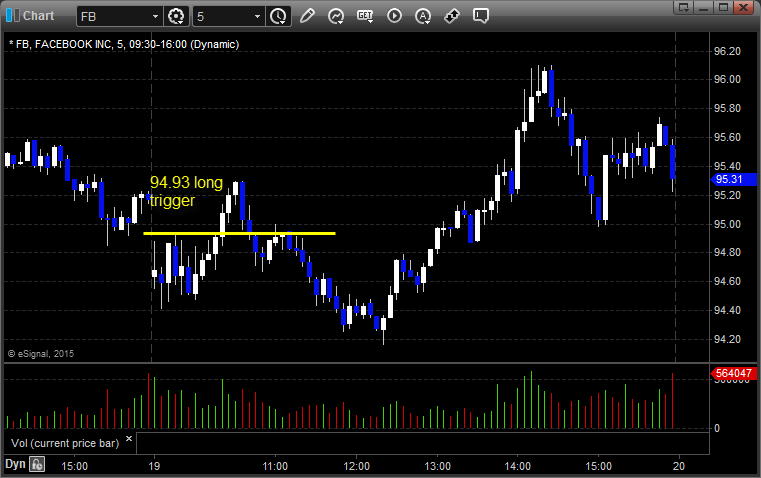Image resolution: width=761 pixels, height=478 pixels.
Task: Click the 'Vol (current price bar)' label
Action: pyautogui.click(x=65, y=443)
